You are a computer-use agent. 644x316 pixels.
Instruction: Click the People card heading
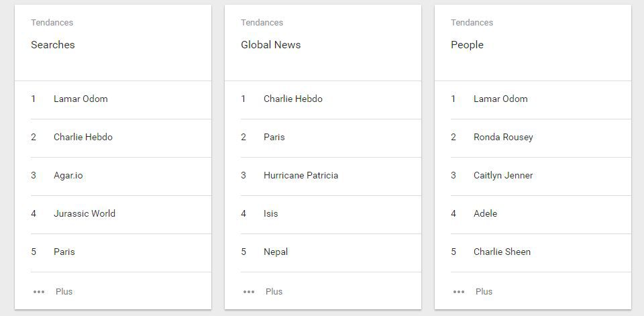468,45
